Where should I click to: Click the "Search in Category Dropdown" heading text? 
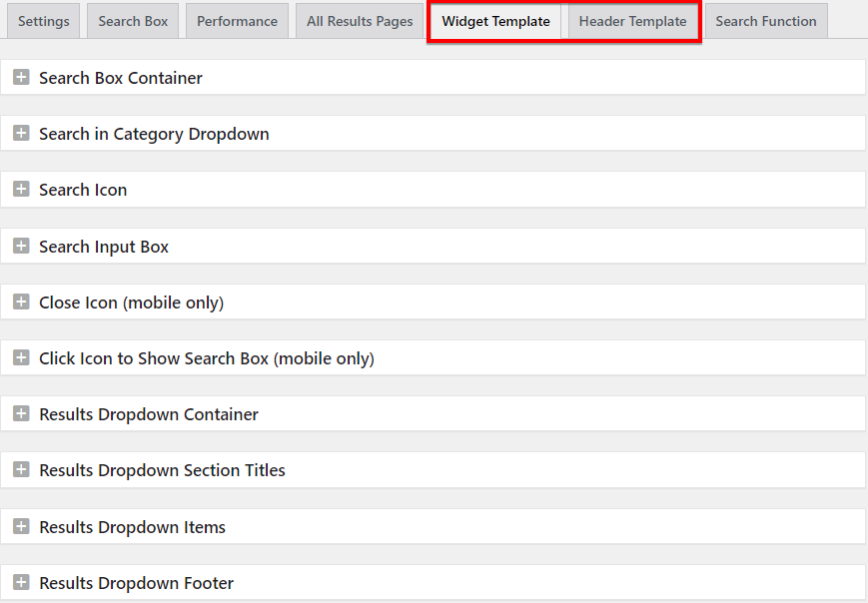coord(154,134)
